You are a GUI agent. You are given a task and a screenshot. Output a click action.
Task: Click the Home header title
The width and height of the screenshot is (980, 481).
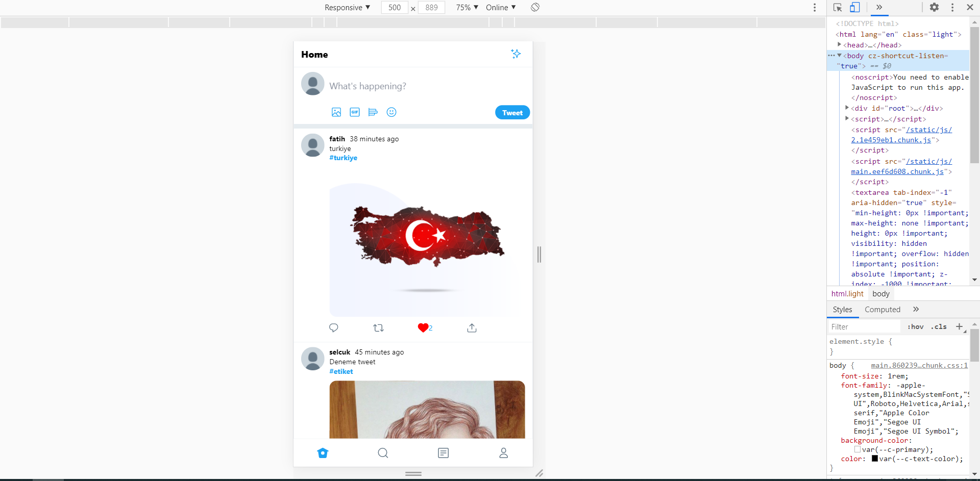tap(314, 55)
